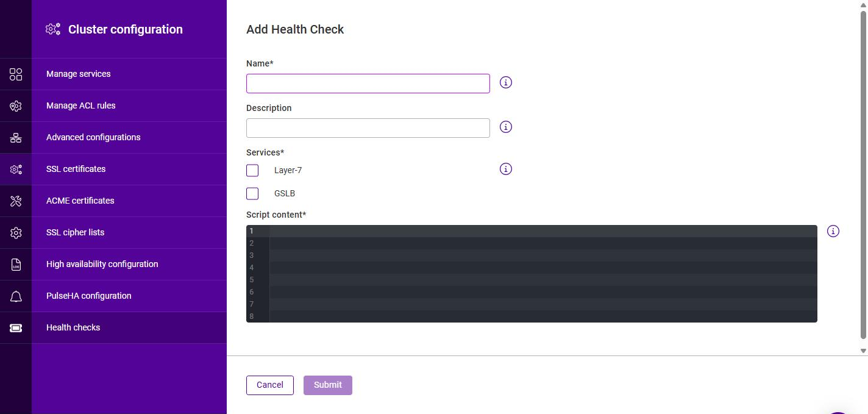This screenshot has height=414, width=868.
Task: Navigate to SSL cipher lists
Action: tap(129, 232)
